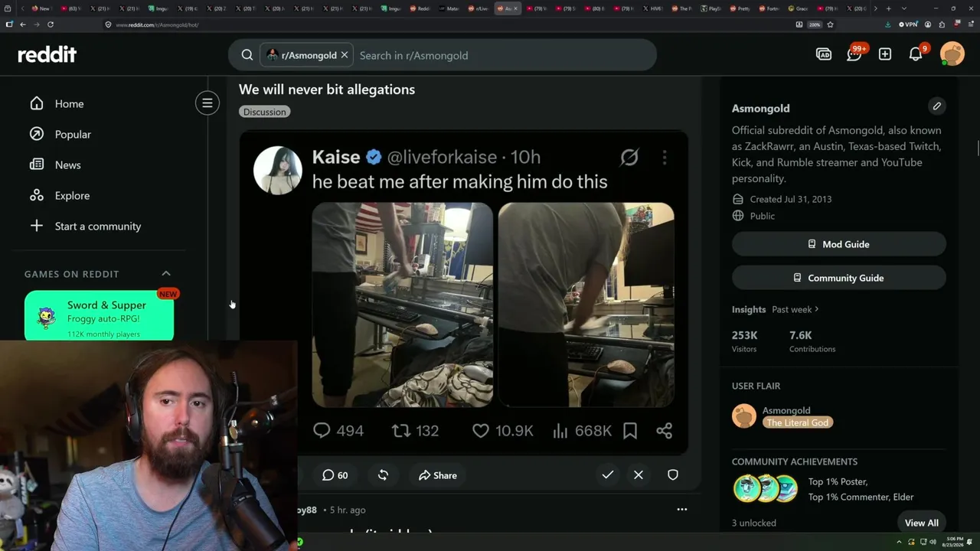Screen dimensions: 980x551
Task: Click the Grok icon on the tweet
Action: (629, 158)
